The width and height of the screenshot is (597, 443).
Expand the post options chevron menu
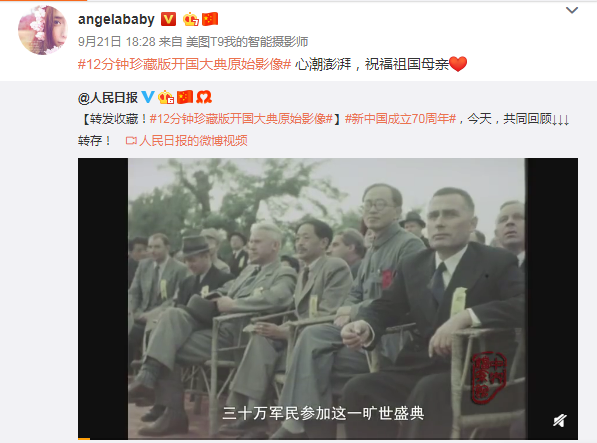pos(572,10)
